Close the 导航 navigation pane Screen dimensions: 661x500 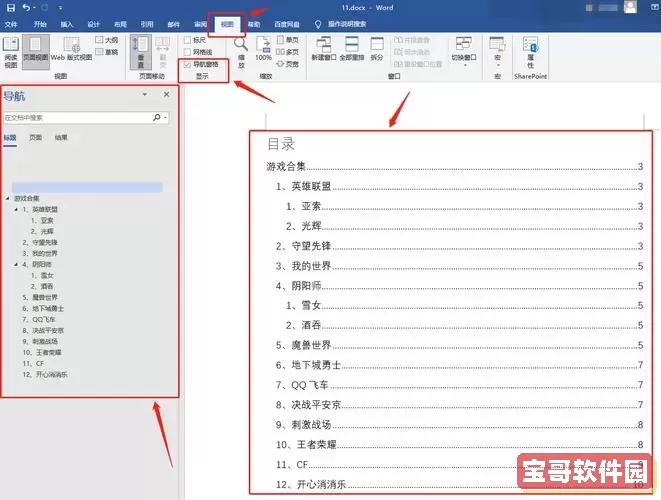click(x=167, y=94)
